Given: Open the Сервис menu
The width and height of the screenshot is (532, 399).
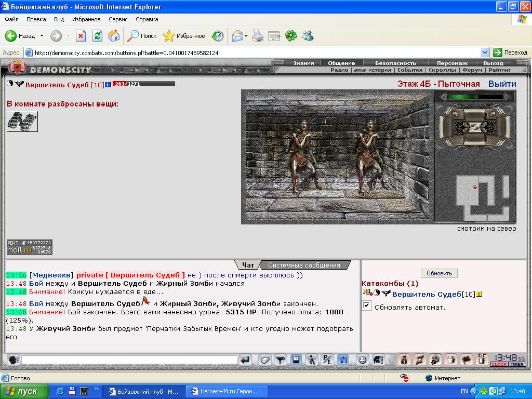Looking at the screenshot, I should pyautogui.click(x=118, y=19).
